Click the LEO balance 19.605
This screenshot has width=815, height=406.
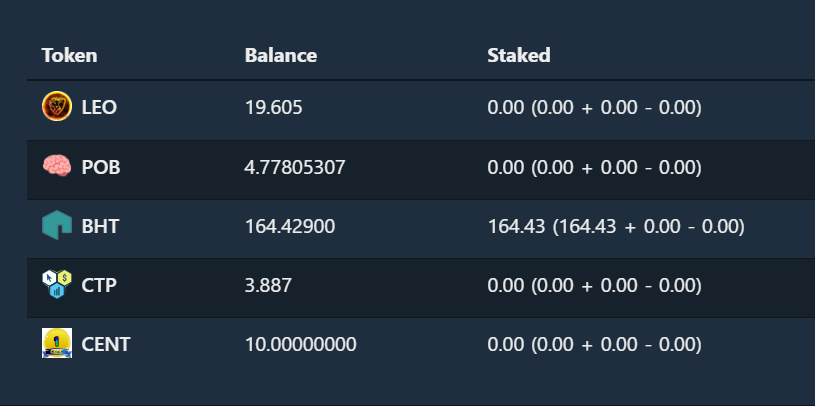[x=273, y=108]
